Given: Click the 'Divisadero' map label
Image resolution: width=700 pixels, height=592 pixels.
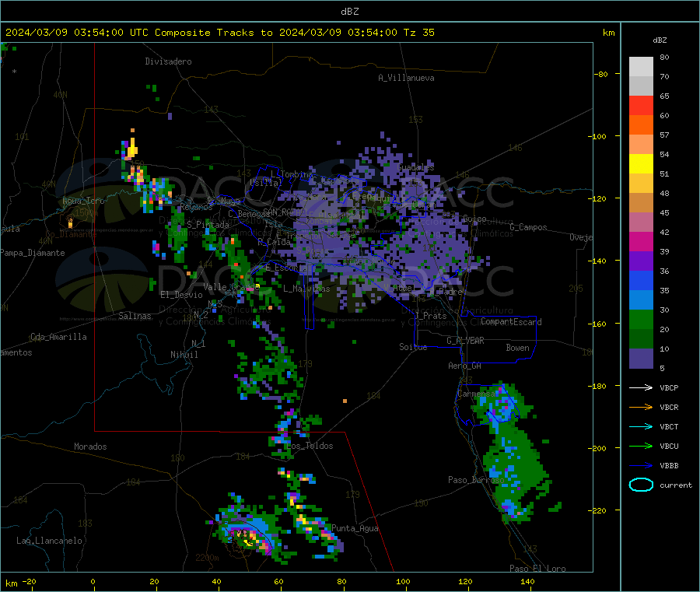Looking at the screenshot, I should click(168, 61).
